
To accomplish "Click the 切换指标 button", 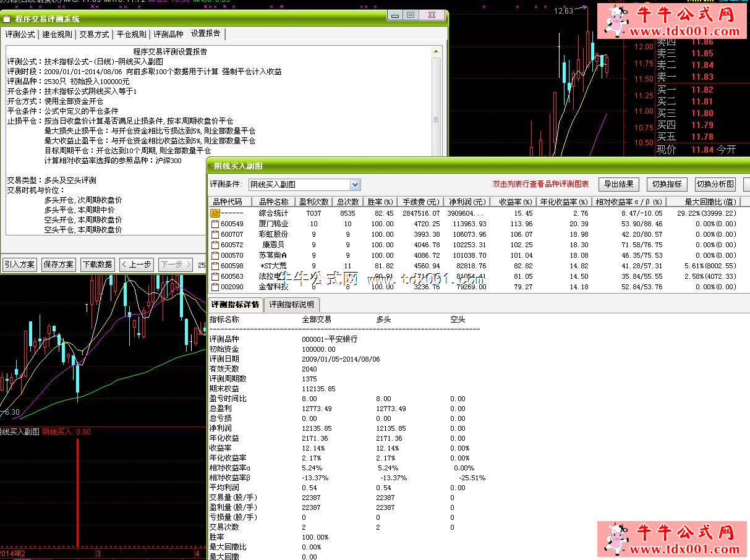I will 667,184.
